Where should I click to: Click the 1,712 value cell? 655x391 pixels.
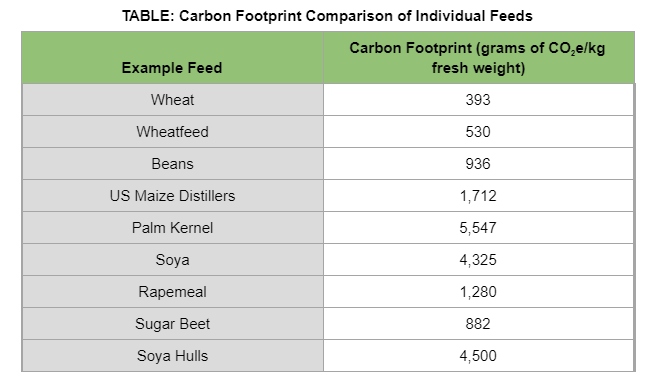pyautogui.click(x=478, y=196)
